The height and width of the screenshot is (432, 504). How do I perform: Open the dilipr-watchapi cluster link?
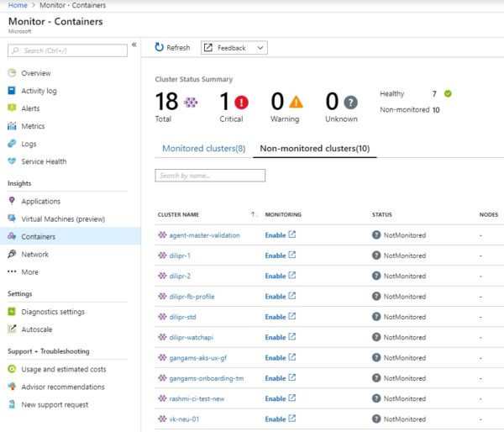coord(191,337)
